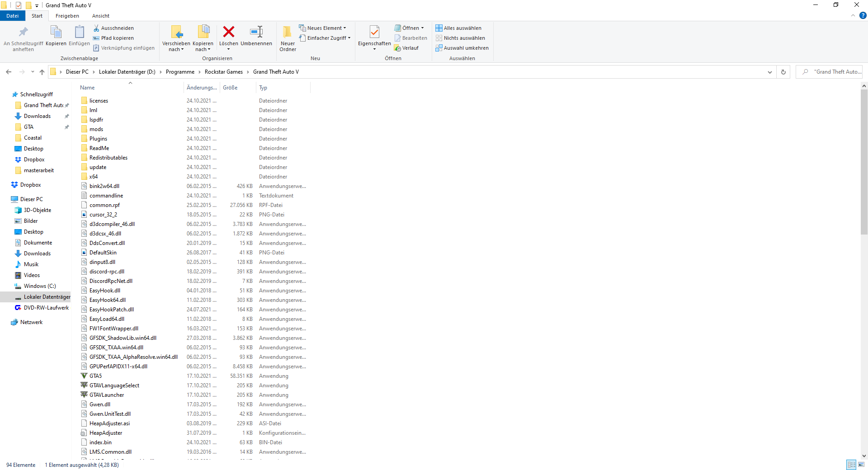Select the GTAVLauncher application
868x470 pixels.
pyautogui.click(x=107, y=395)
